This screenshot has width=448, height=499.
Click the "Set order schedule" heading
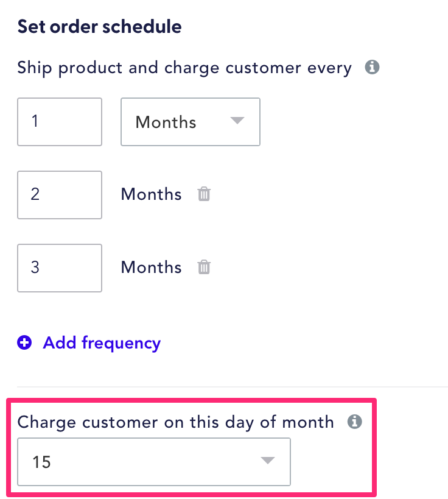click(99, 27)
